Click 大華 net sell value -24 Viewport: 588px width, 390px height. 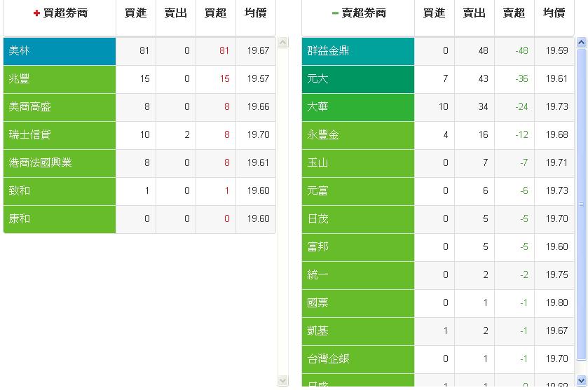tap(521, 106)
